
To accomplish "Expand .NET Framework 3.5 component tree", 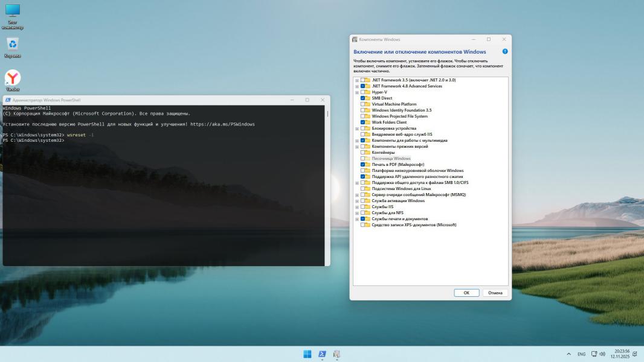I will (357, 80).
